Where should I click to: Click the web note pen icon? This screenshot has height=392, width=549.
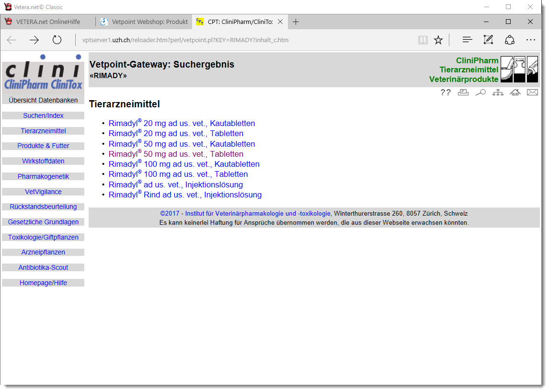[488, 40]
